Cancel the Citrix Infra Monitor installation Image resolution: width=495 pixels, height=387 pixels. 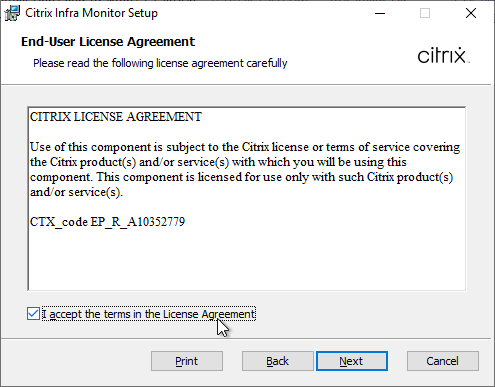coord(443,361)
